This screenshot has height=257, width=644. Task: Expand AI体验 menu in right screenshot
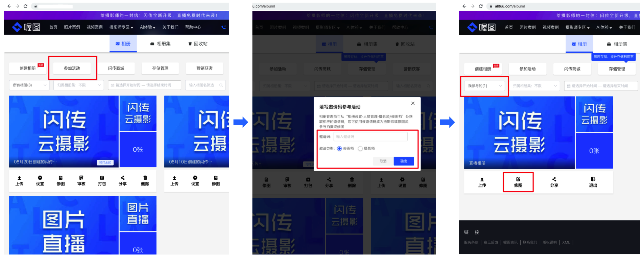604,28
